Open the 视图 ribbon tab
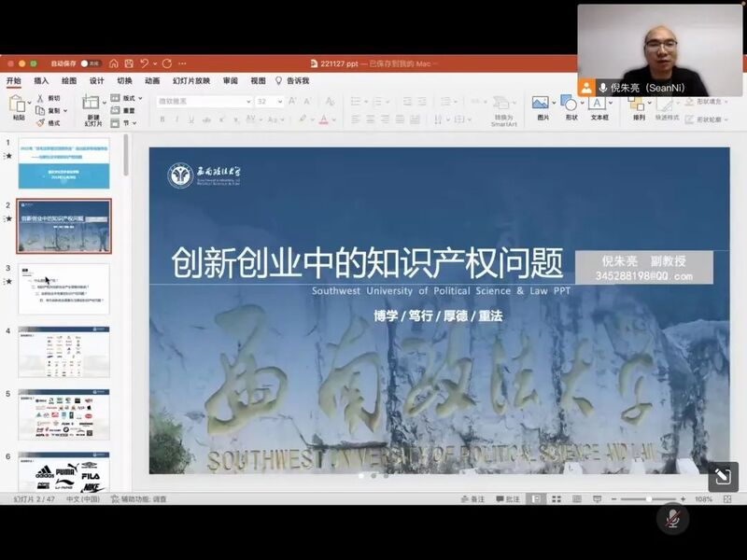 point(259,80)
